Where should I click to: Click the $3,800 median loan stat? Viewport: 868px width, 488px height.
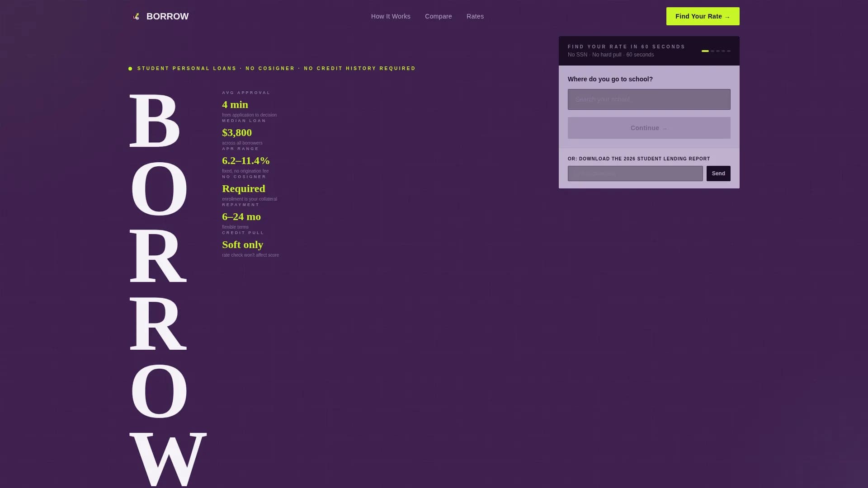[236, 132]
